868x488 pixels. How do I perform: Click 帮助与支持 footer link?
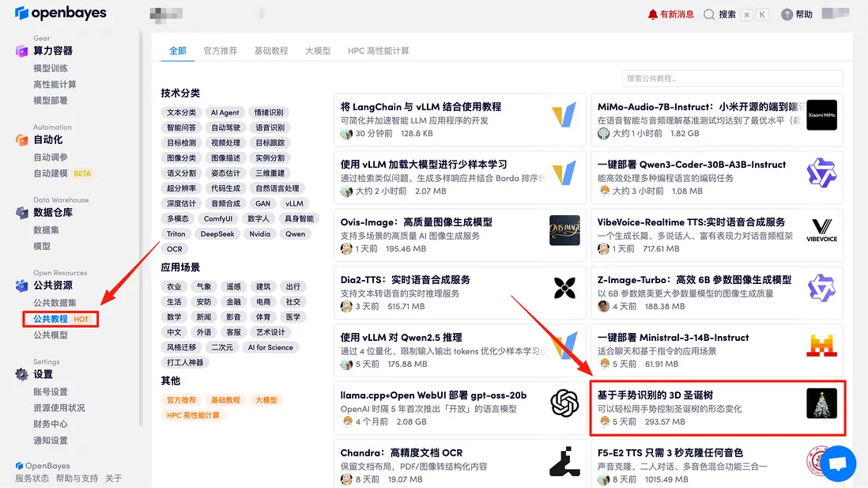tap(77, 479)
